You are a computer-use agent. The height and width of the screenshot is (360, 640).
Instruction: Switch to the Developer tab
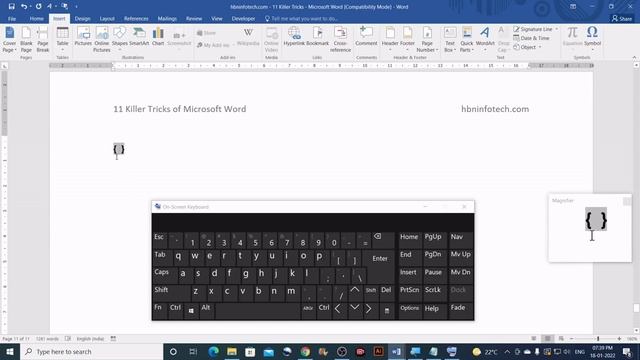pos(243,19)
